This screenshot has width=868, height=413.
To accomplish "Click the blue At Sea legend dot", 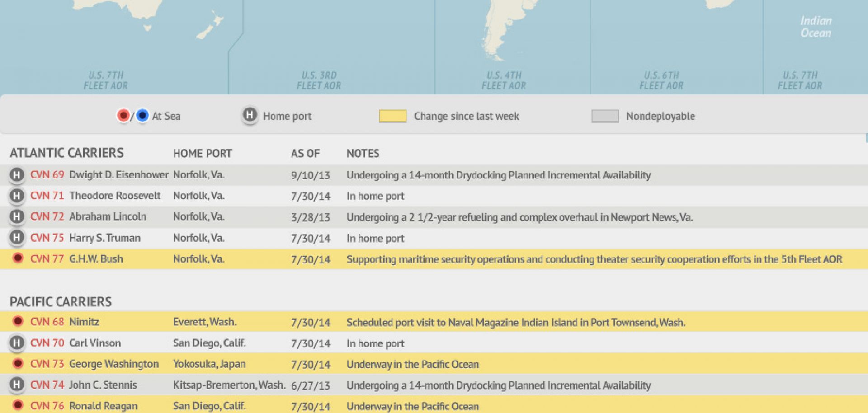I will (142, 116).
